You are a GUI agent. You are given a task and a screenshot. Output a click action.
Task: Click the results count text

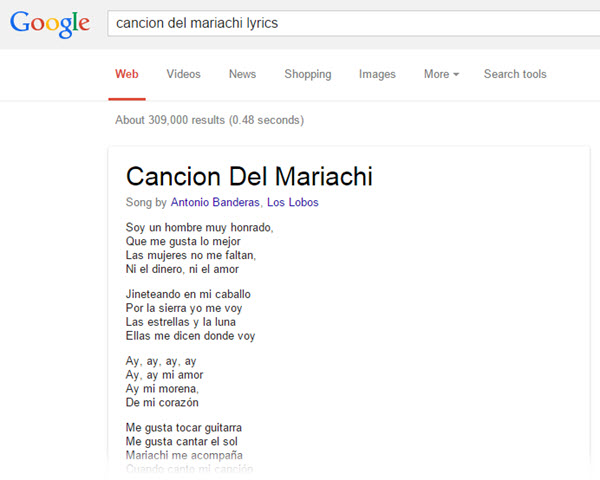(x=209, y=120)
